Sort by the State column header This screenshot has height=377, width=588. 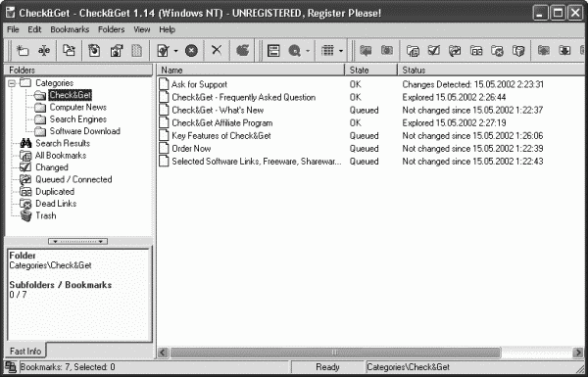(x=370, y=71)
